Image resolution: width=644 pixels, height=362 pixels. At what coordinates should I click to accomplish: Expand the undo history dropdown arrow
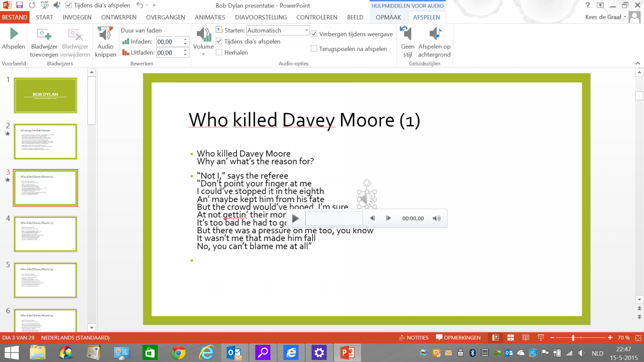pos(146,5)
